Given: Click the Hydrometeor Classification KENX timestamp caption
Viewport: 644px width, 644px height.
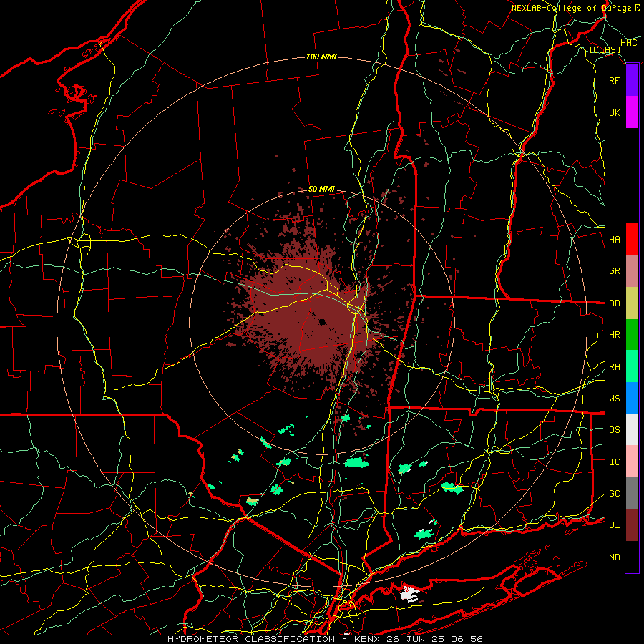Looking at the screenshot, I should tap(326, 639).
